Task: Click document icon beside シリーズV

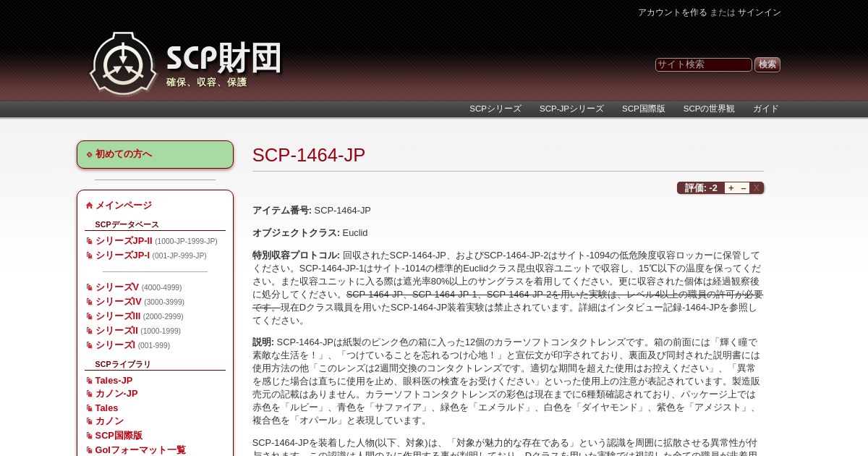Action: 89,287
